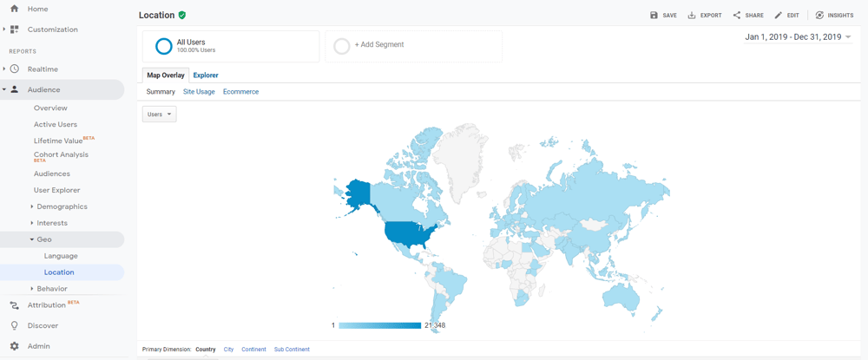This screenshot has width=868, height=360.
Task: Click the INSIGHTS button label
Action: coord(840,16)
